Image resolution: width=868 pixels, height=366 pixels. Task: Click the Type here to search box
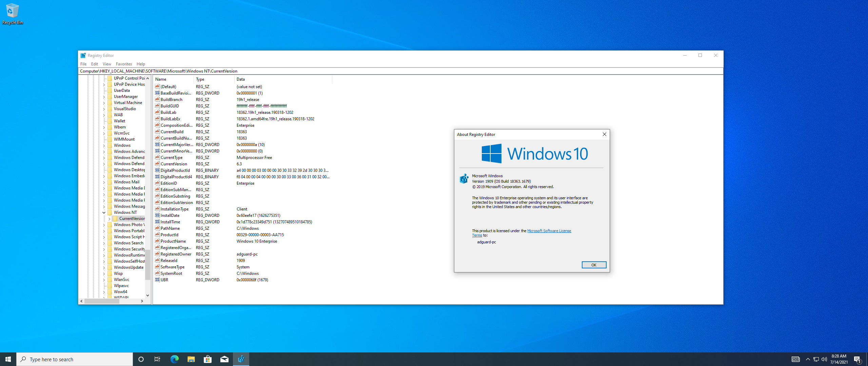click(75, 359)
